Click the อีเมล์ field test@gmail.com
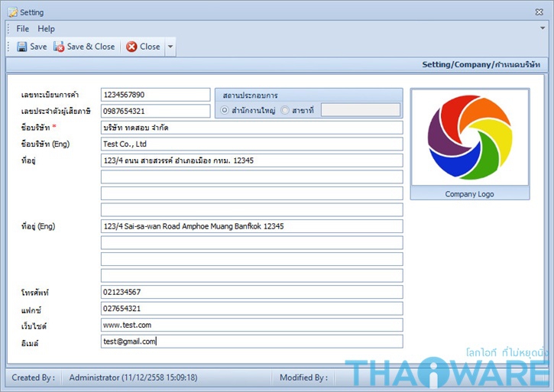Viewport: 554px width, 392px height. tap(252, 341)
